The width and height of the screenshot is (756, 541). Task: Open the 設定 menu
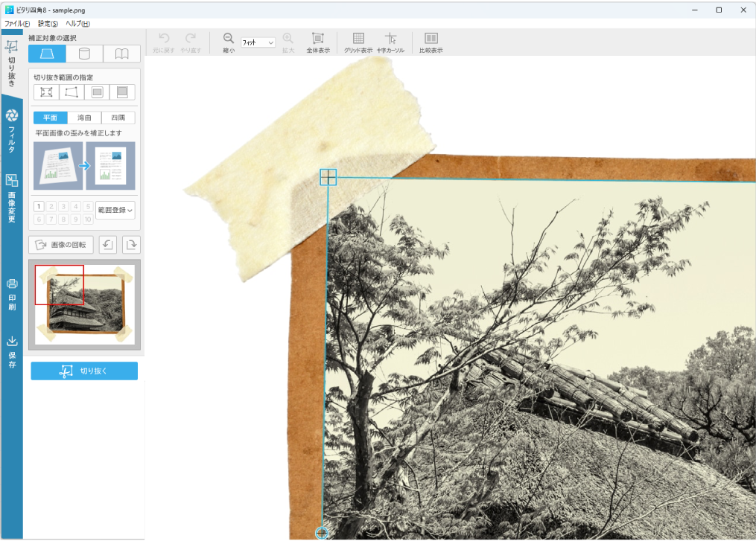tap(48, 24)
